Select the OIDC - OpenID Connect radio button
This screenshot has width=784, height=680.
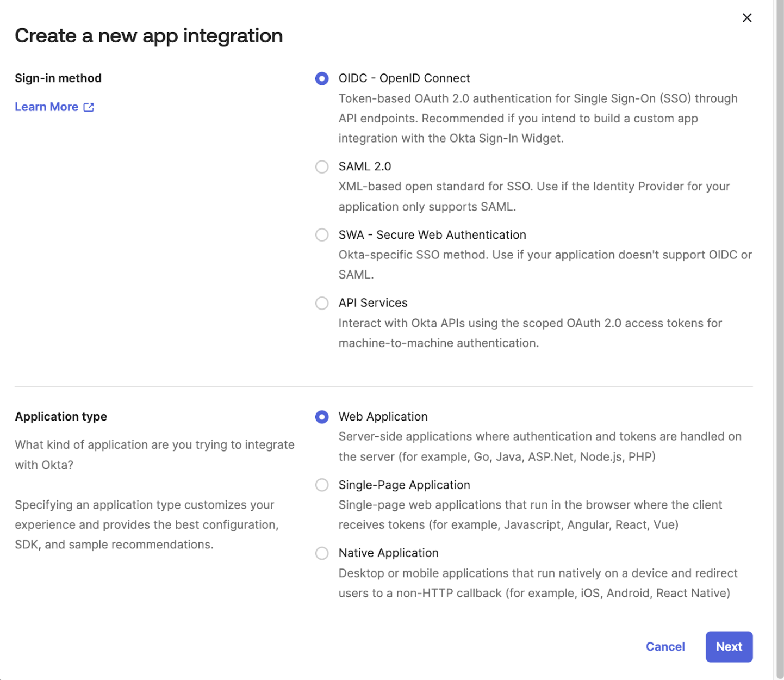tap(322, 78)
